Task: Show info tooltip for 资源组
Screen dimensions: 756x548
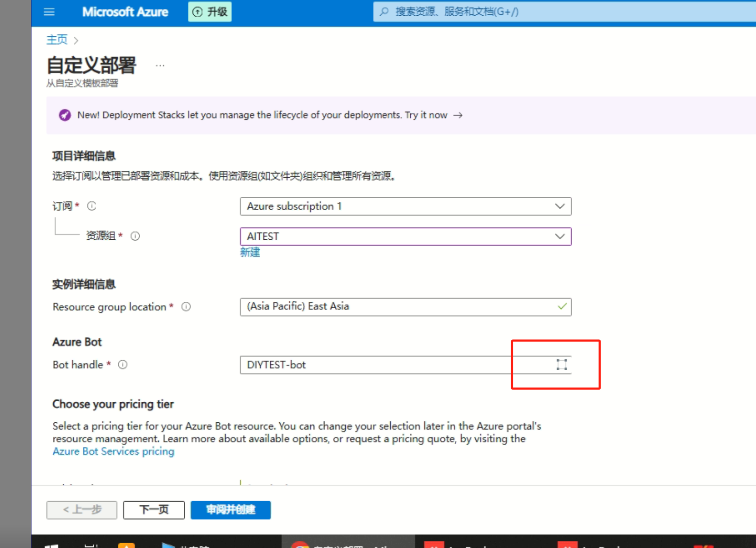Action: 135,236
